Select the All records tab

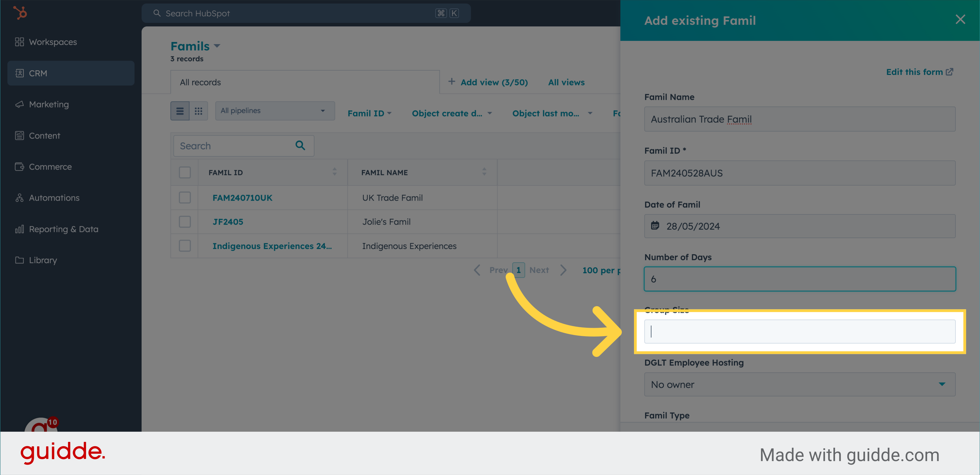pyautogui.click(x=201, y=82)
